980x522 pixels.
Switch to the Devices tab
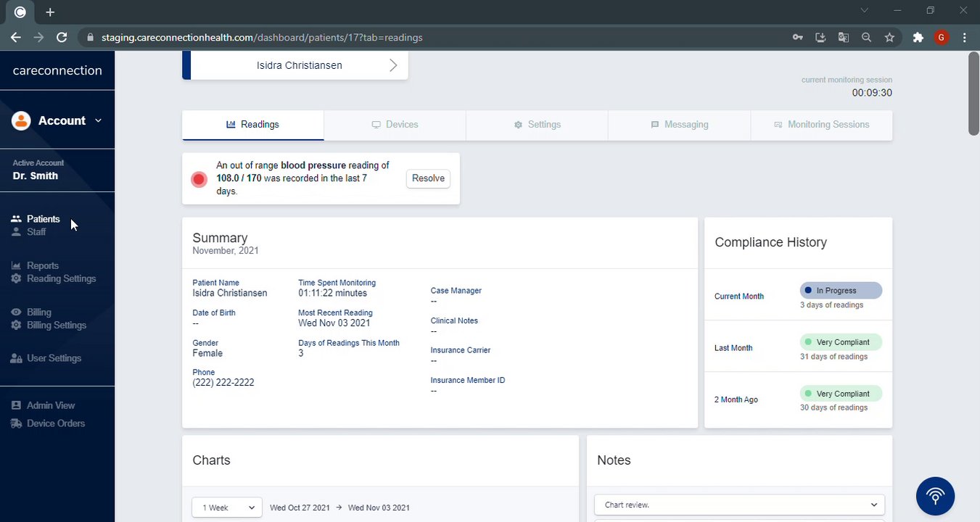pyautogui.click(x=395, y=125)
